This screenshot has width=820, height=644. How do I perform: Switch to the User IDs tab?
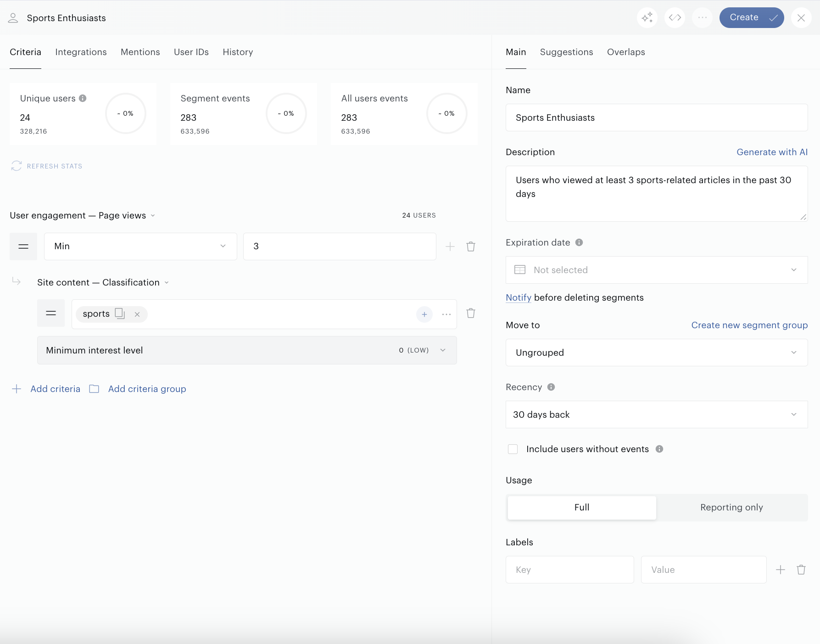[x=191, y=52]
